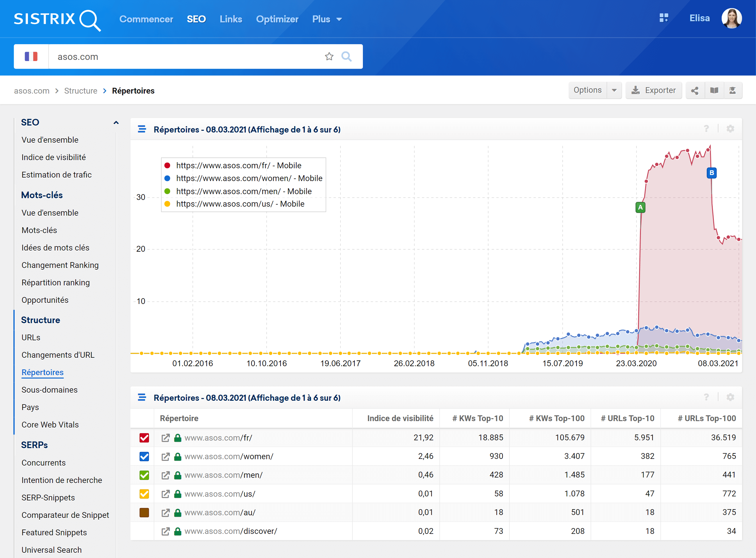Open the Plus dropdown menu
The image size is (756, 558).
click(x=327, y=19)
